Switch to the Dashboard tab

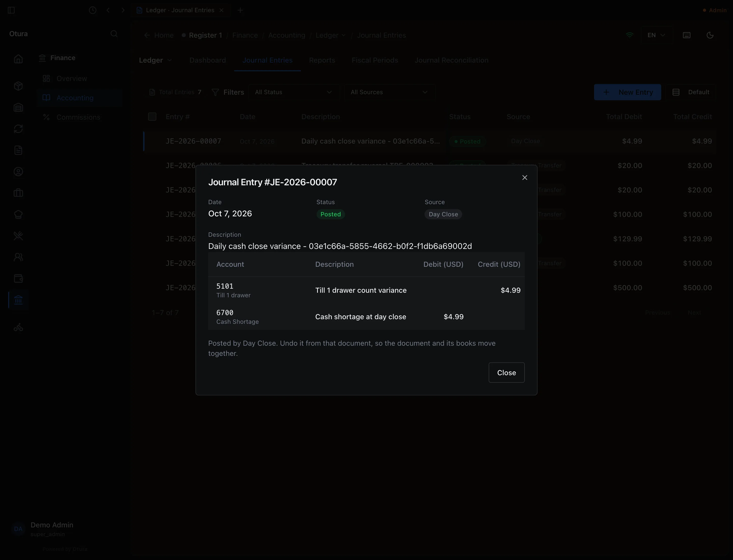click(207, 60)
